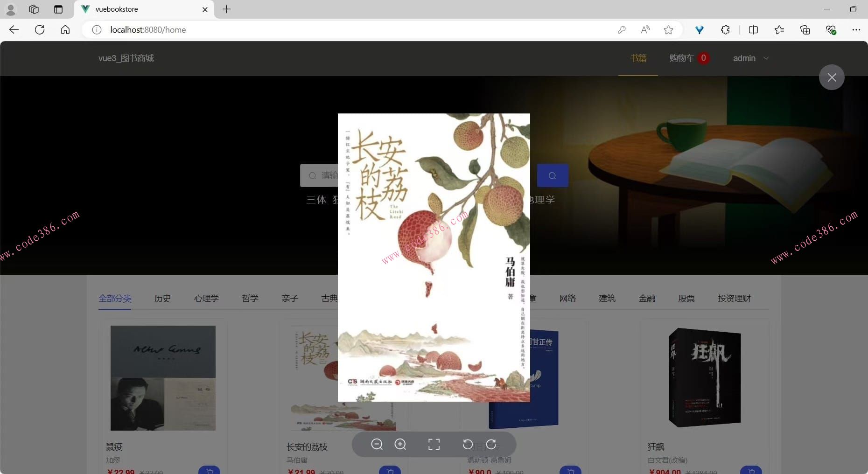Screen dimensions: 868x474
Task: Add current page to favorites
Action: click(668, 29)
